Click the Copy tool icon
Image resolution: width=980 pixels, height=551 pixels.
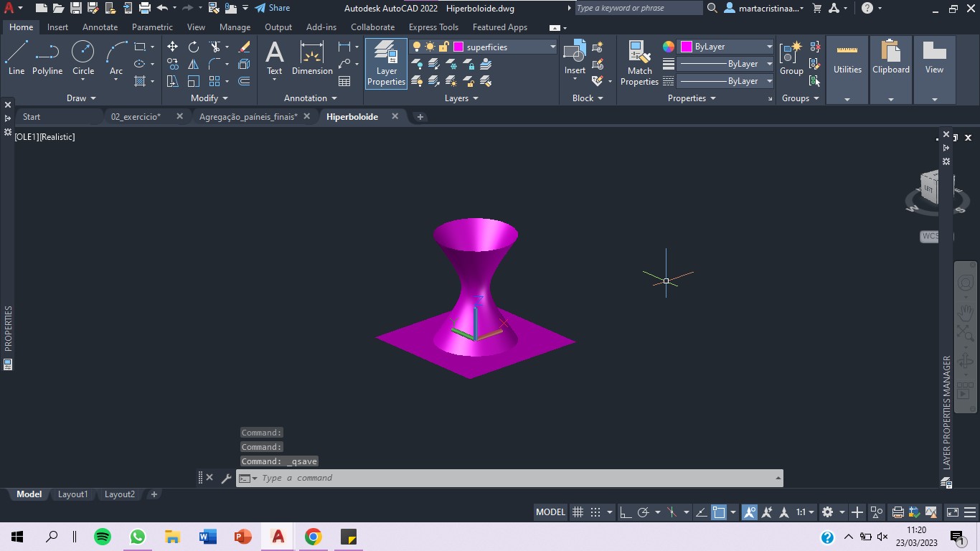click(172, 64)
